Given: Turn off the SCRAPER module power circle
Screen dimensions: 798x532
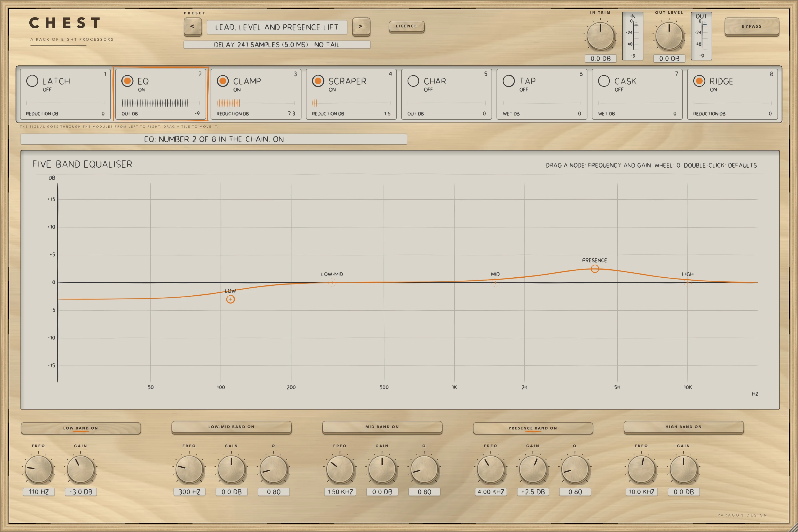Looking at the screenshot, I should 318,81.
